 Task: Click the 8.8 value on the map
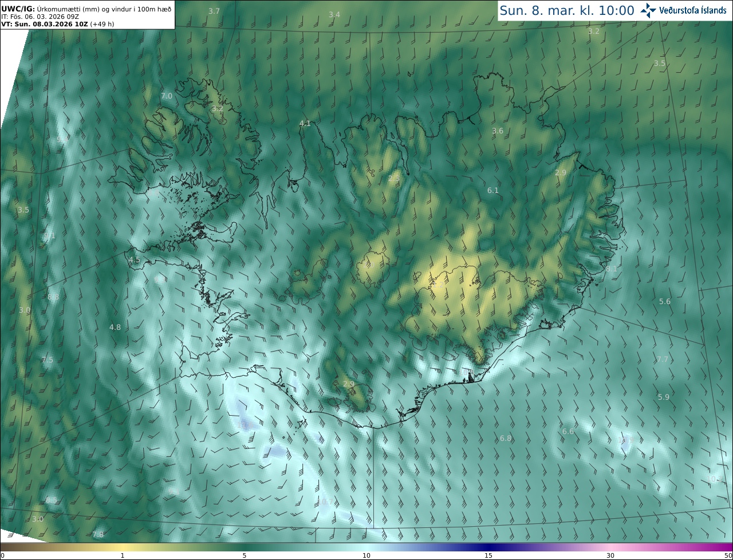click(53, 297)
